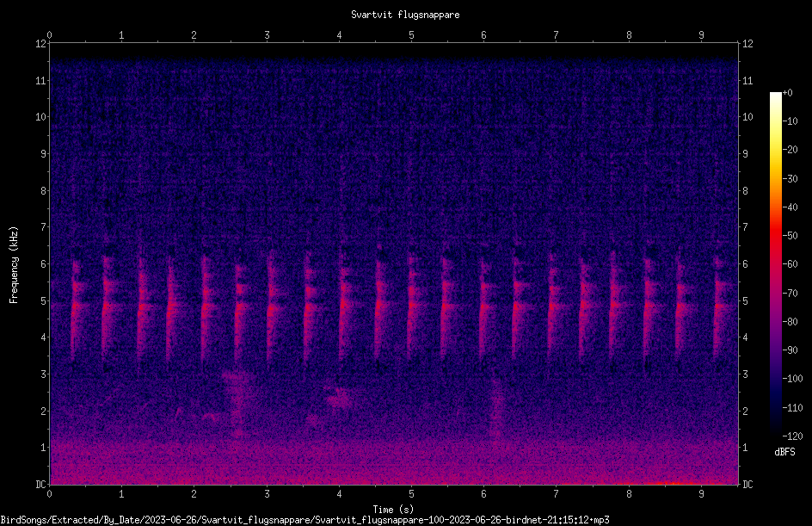
Task: Click the "3" tick on the top time axis
Action: [267, 35]
